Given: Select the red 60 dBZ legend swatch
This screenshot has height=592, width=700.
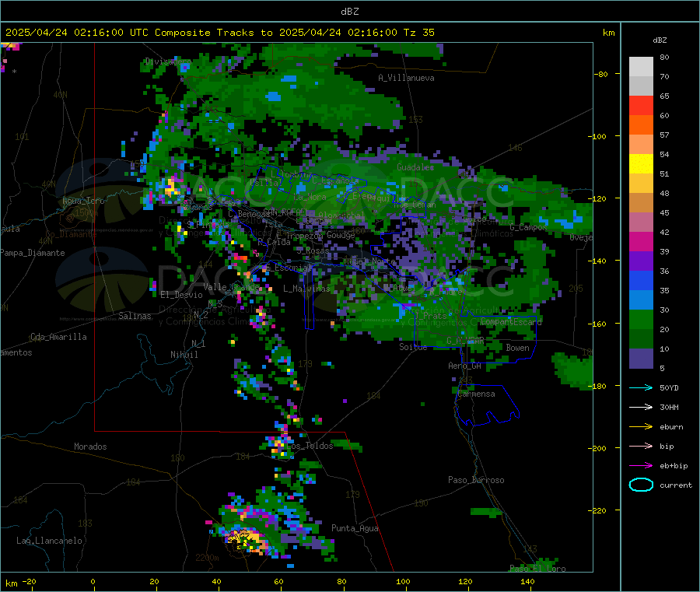Looking at the screenshot, I should pyautogui.click(x=641, y=105).
